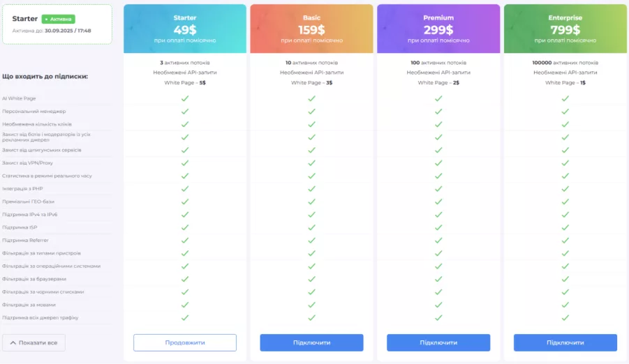Click Starter checkmark for AI White Page
The image size is (629, 364).
click(185, 98)
